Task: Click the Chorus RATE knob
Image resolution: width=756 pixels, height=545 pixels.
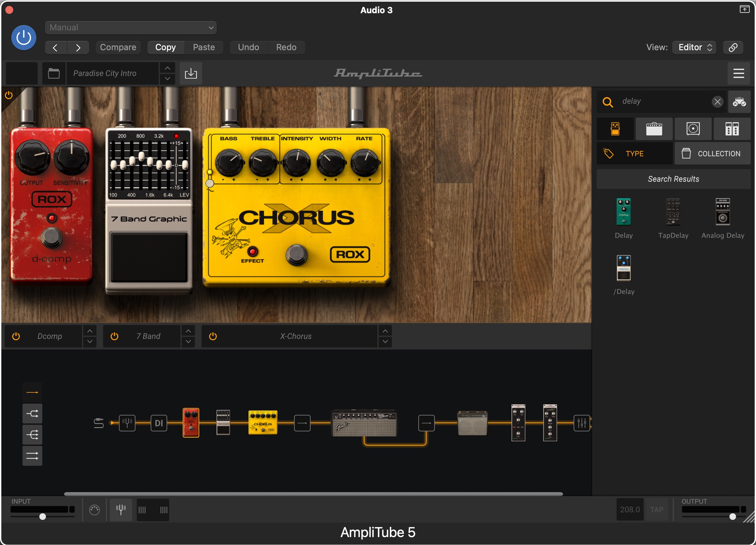Action: click(365, 163)
